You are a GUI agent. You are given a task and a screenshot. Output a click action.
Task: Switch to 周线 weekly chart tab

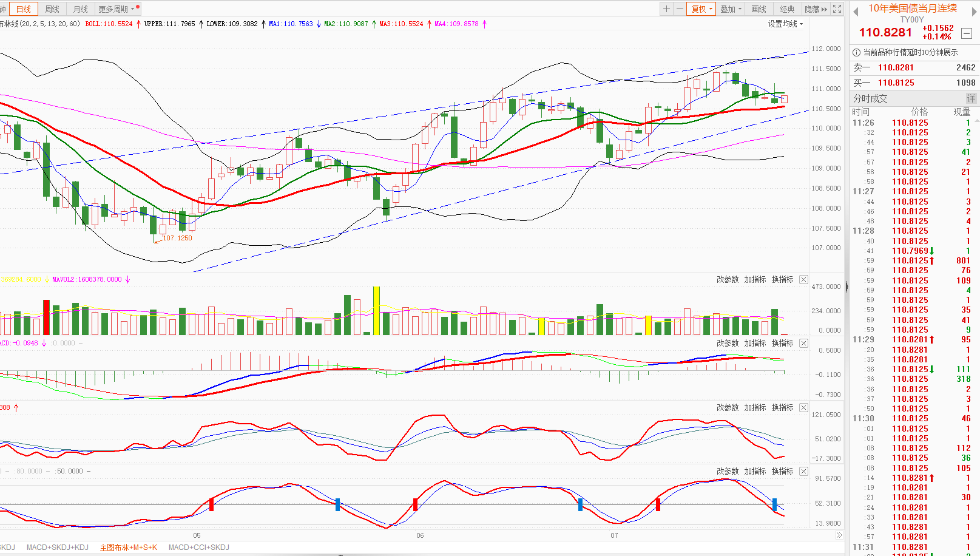(52, 9)
